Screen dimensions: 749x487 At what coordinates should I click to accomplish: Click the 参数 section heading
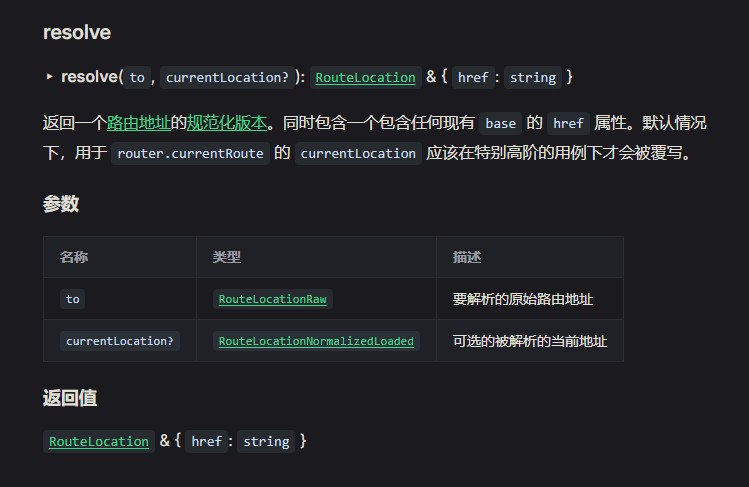(61, 204)
